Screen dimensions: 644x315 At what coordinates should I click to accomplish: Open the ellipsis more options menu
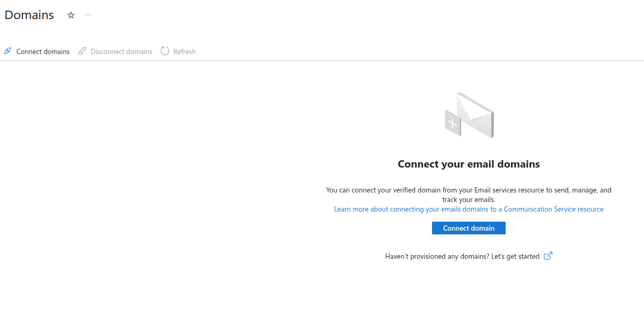88,15
